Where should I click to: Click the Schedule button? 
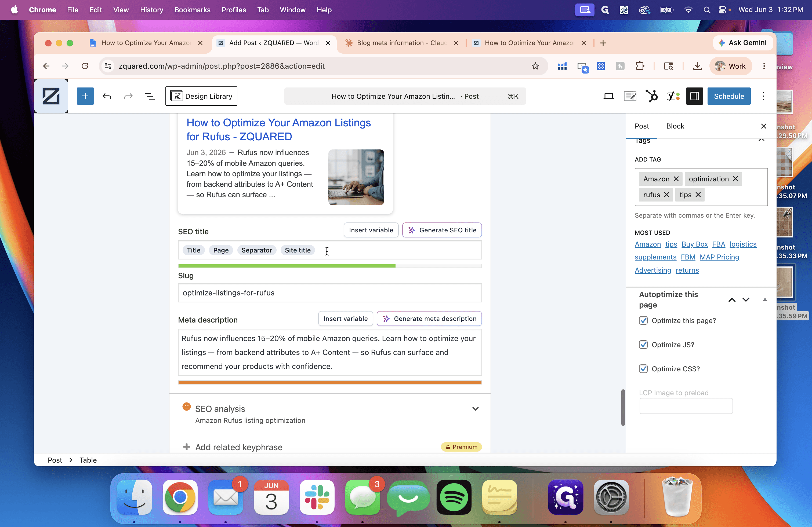pyautogui.click(x=729, y=96)
